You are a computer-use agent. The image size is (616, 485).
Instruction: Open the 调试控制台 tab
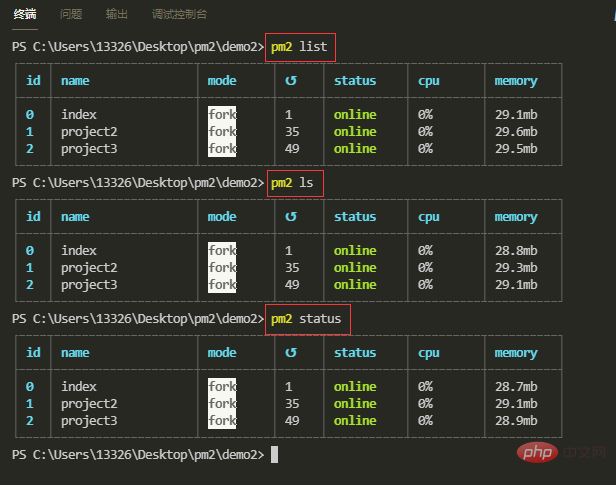(180, 15)
